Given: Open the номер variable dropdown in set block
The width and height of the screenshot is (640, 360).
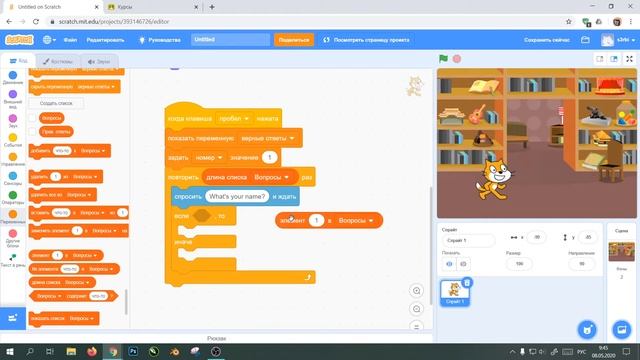Looking at the screenshot, I should click(x=209, y=158).
